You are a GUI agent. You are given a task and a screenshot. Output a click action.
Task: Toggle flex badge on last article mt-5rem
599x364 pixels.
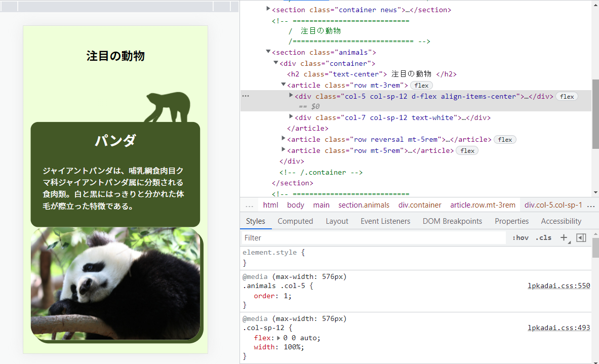[467, 151]
